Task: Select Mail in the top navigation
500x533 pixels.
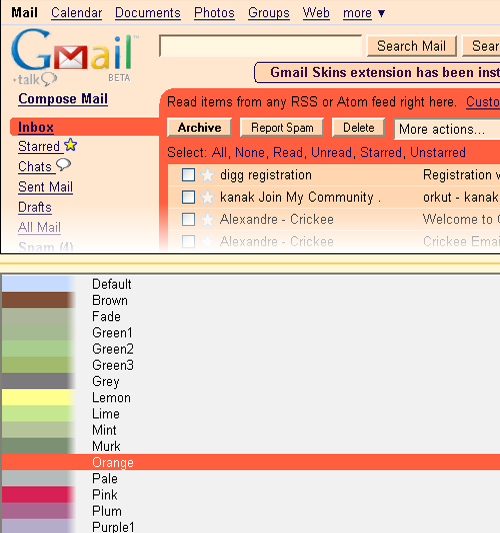Action: 24,13
